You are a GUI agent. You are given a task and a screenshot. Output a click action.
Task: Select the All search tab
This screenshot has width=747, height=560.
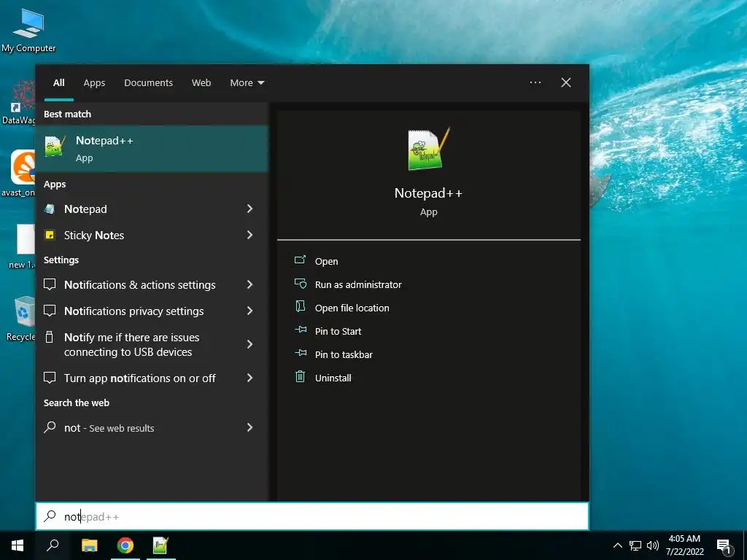59,83
